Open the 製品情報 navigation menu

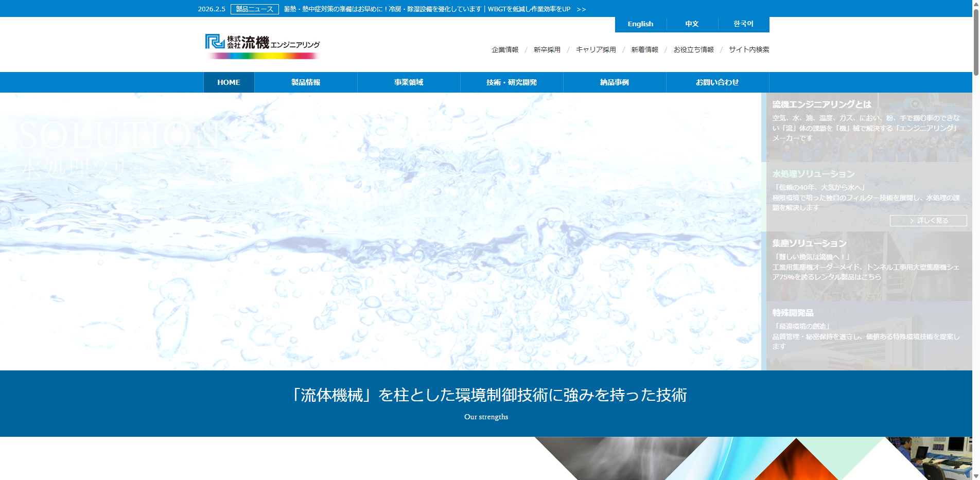(306, 82)
